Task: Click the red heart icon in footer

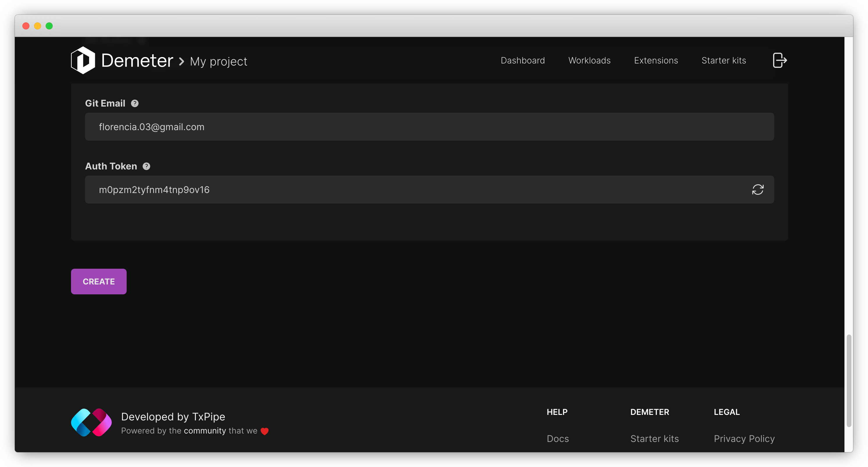Action: [x=265, y=431]
